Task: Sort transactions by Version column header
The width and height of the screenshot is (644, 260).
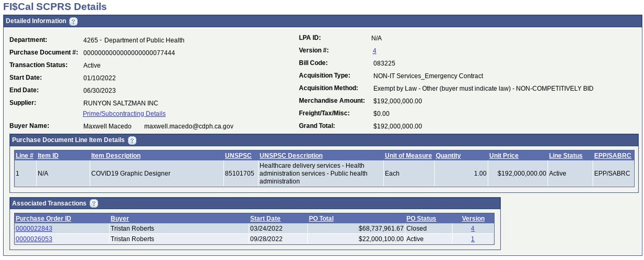Action: (473, 219)
